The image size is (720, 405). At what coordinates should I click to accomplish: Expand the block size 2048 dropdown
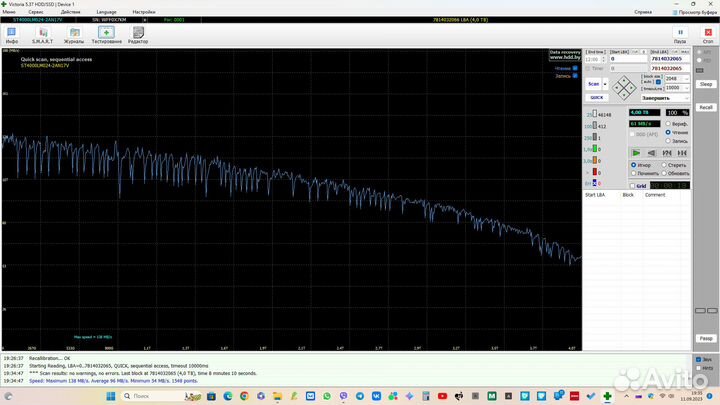[x=685, y=77]
